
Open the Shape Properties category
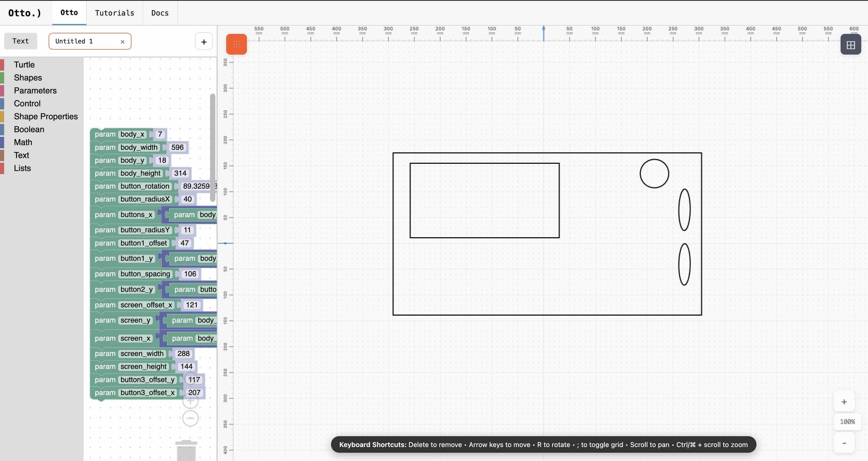(x=46, y=116)
